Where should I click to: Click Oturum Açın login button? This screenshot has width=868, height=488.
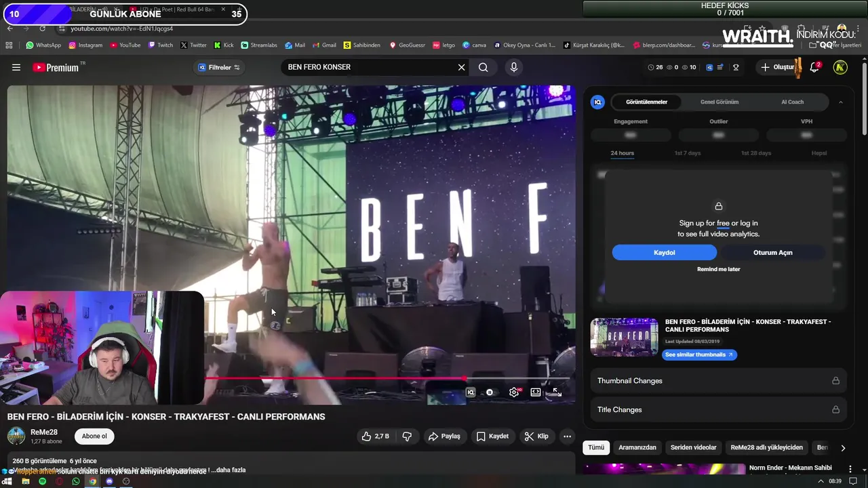[773, 252]
